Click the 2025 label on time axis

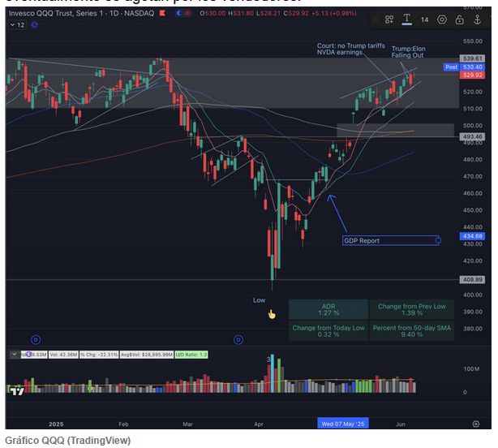click(x=56, y=424)
